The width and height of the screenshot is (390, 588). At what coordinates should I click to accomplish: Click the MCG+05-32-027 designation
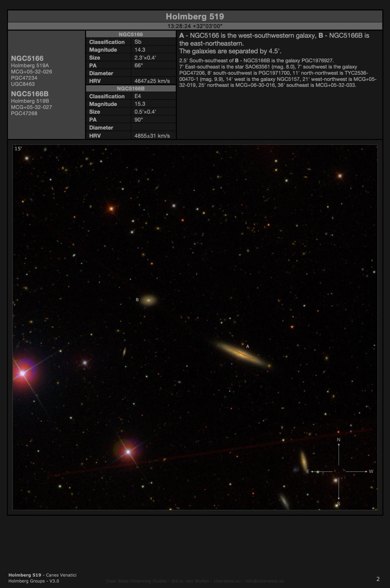tap(31, 107)
